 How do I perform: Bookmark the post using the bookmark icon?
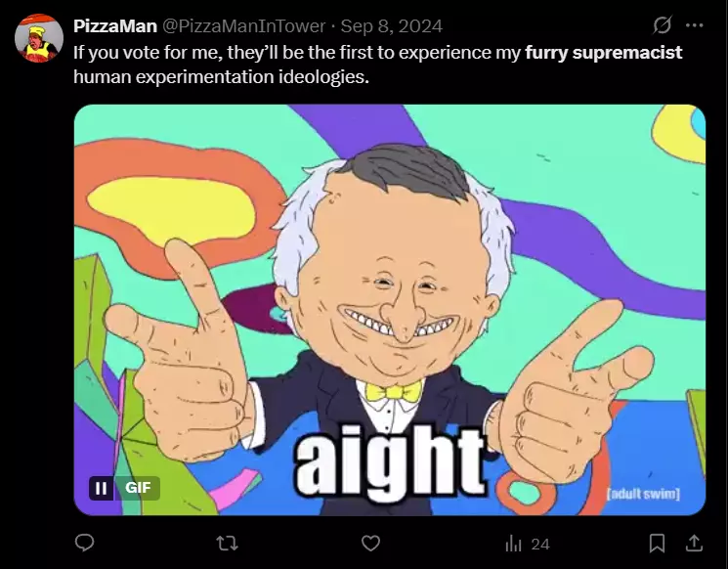click(657, 543)
